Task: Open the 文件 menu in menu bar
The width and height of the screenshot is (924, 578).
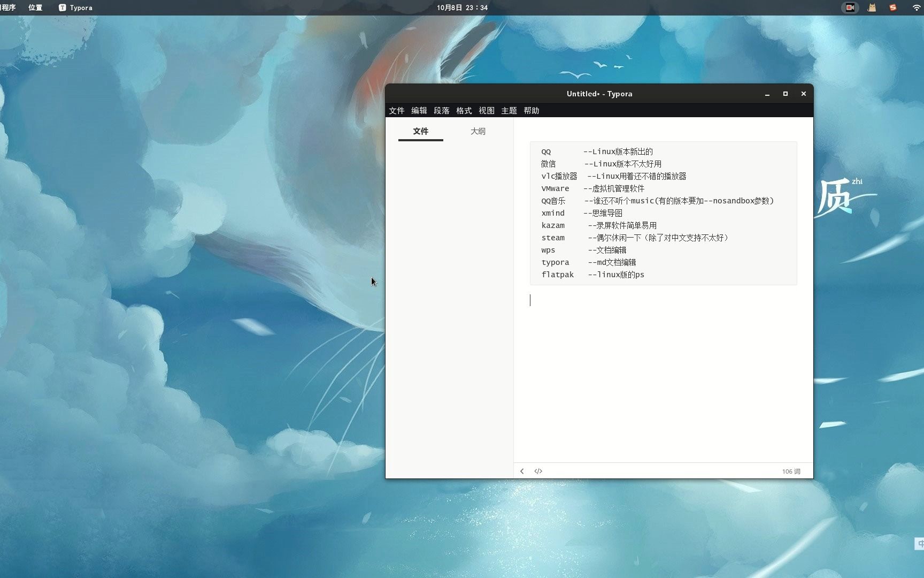Action: pyautogui.click(x=396, y=110)
